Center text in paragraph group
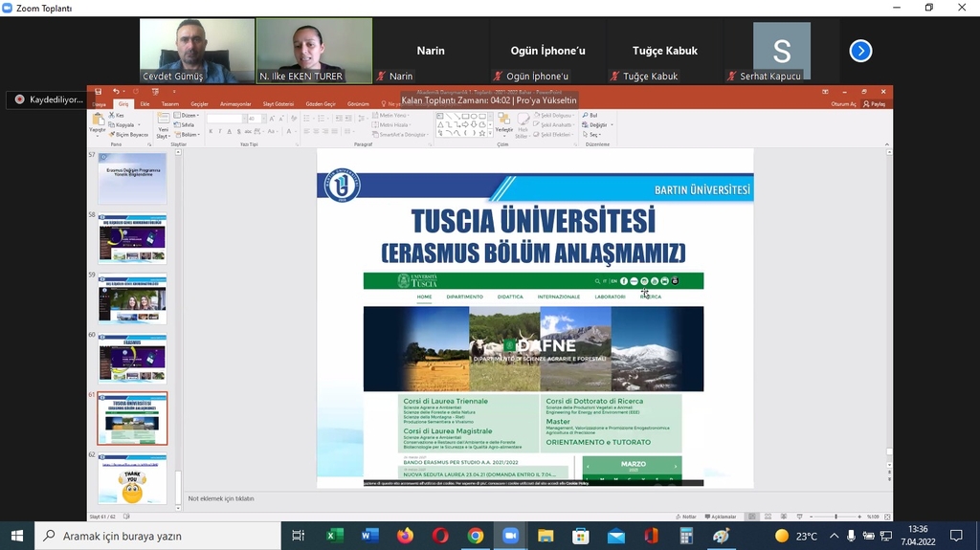This screenshot has width=980, height=550. 316,131
